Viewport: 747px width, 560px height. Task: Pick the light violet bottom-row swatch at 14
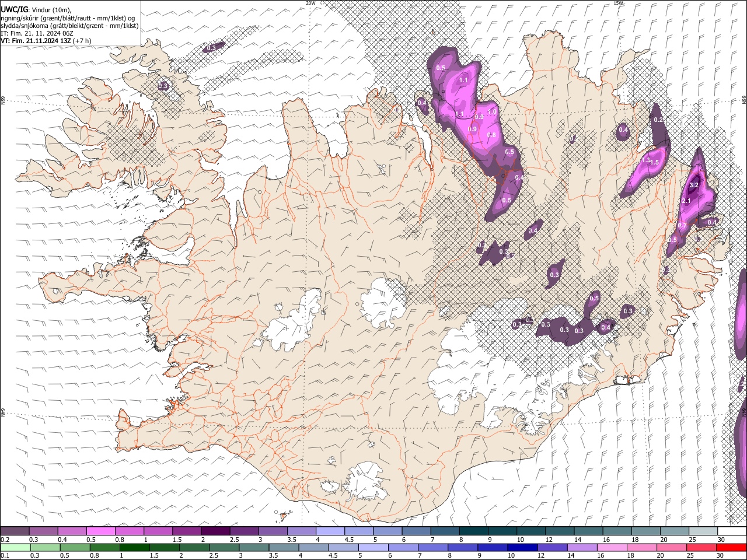point(581,547)
